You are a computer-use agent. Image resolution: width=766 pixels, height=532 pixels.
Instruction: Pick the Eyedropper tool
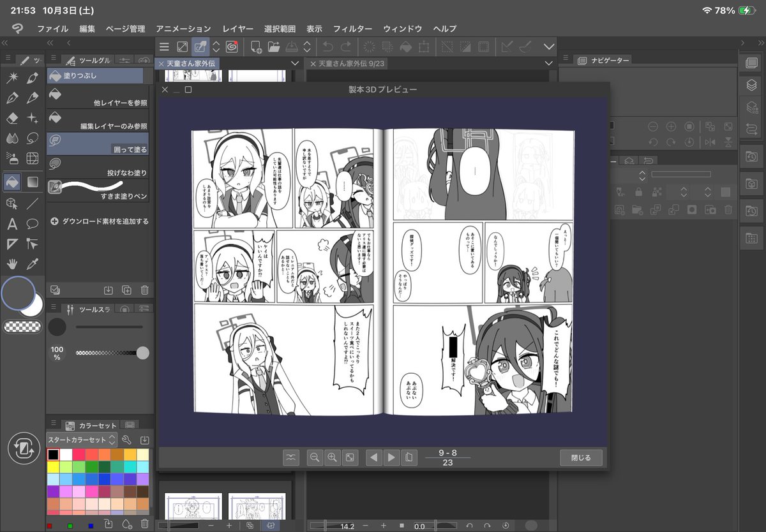pyautogui.click(x=33, y=263)
